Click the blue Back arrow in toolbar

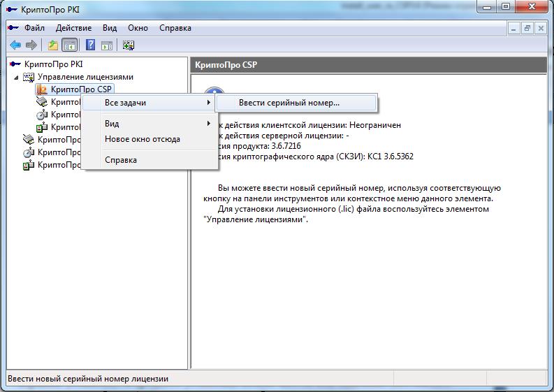(x=15, y=45)
